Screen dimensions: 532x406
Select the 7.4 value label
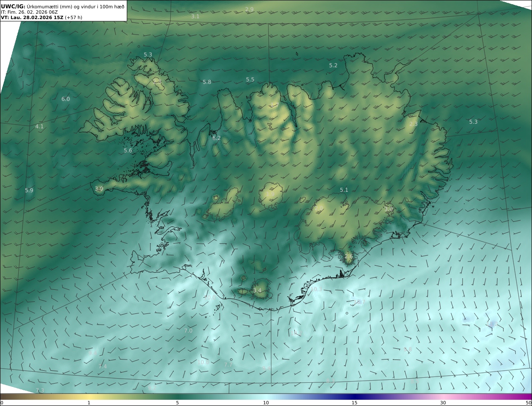coord(103,366)
